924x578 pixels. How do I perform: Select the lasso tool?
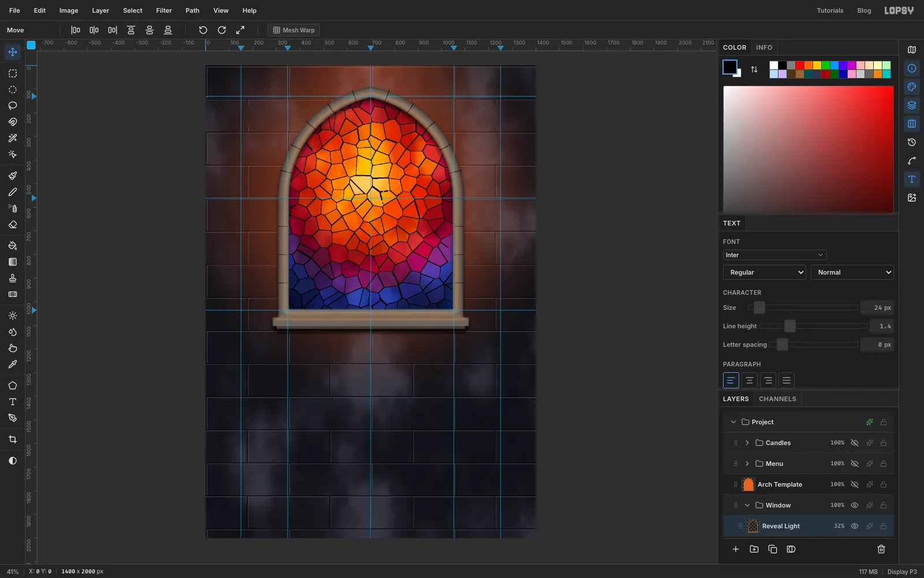[x=12, y=106]
